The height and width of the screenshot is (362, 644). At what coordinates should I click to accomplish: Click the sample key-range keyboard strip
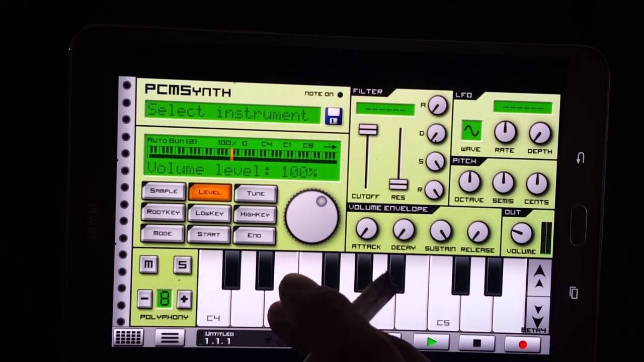[242, 155]
